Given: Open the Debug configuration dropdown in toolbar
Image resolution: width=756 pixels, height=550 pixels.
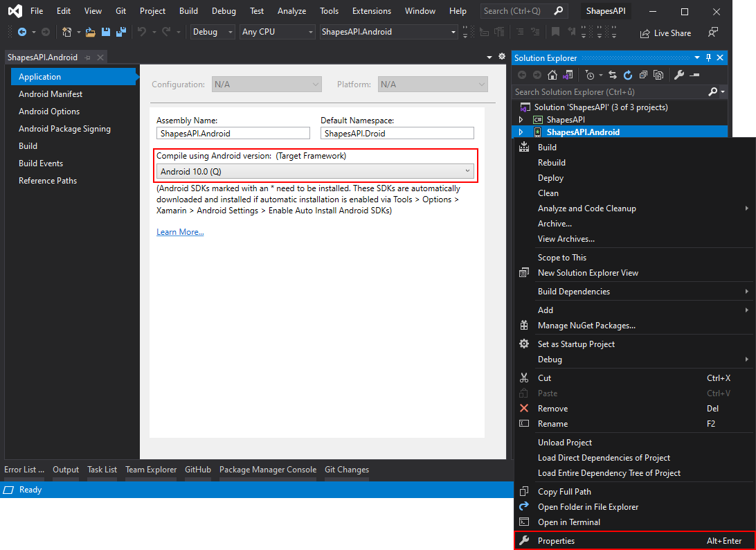Looking at the screenshot, I should pos(212,32).
